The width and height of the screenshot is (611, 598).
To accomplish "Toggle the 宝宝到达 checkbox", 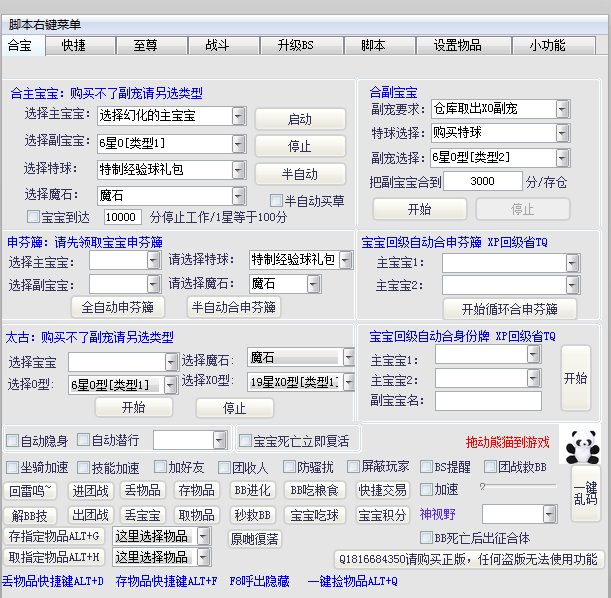I will tap(33, 217).
